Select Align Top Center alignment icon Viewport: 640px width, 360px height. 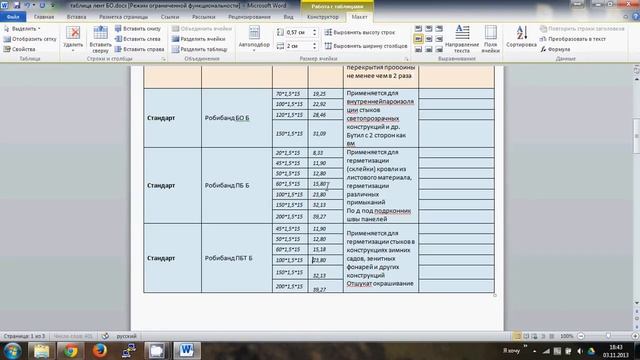(429, 29)
